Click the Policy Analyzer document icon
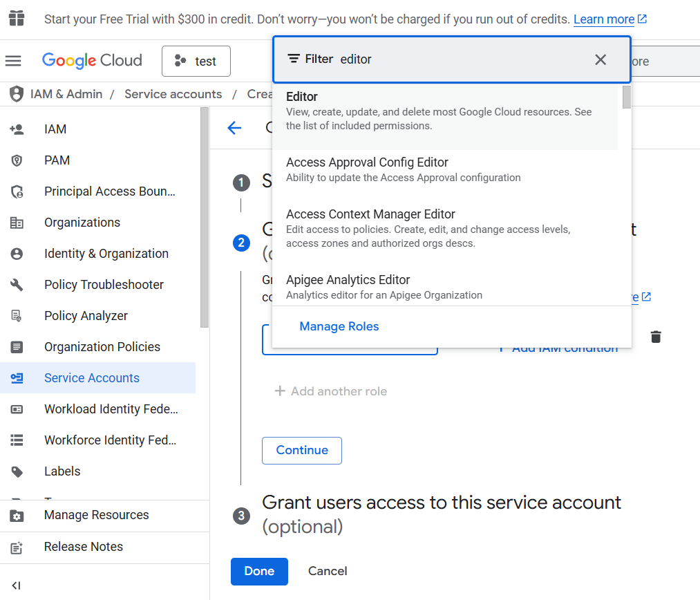 tap(16, 316)
